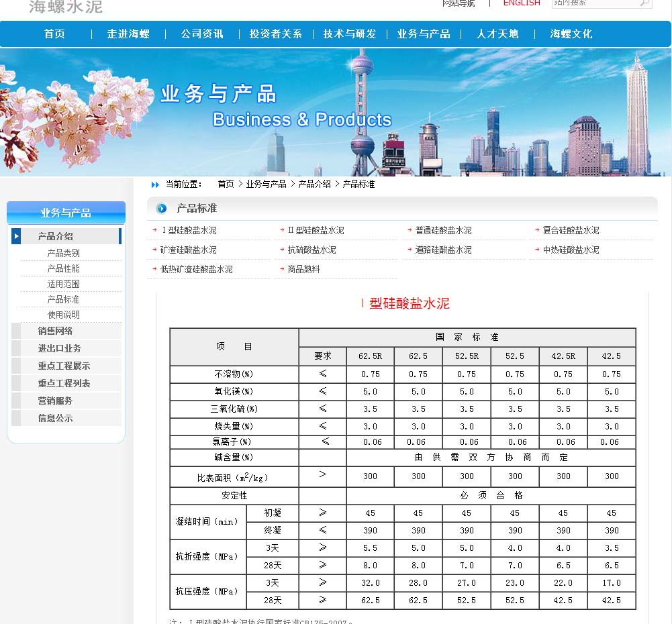The height and width of the screenshot is (624, 672).
Task: Select 产品性能 in the sidebar submenu
Action: pyautogui.click(x=63, y=268)
